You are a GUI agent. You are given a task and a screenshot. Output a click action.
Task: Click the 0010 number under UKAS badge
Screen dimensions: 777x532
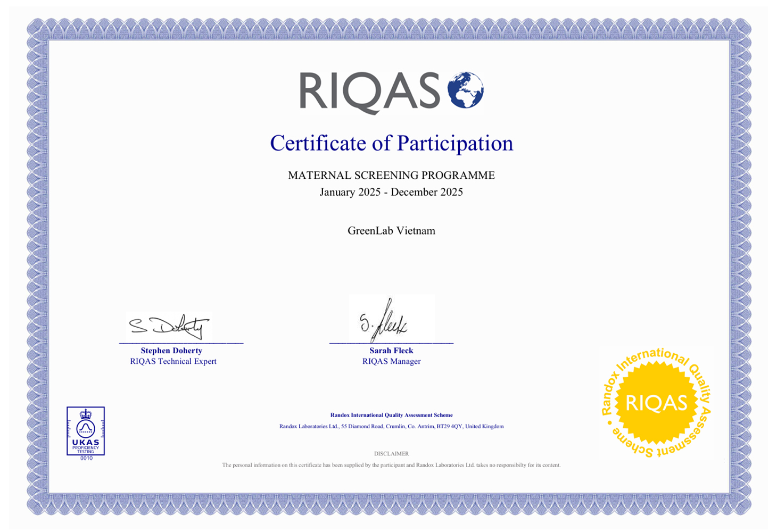[86, 458]
